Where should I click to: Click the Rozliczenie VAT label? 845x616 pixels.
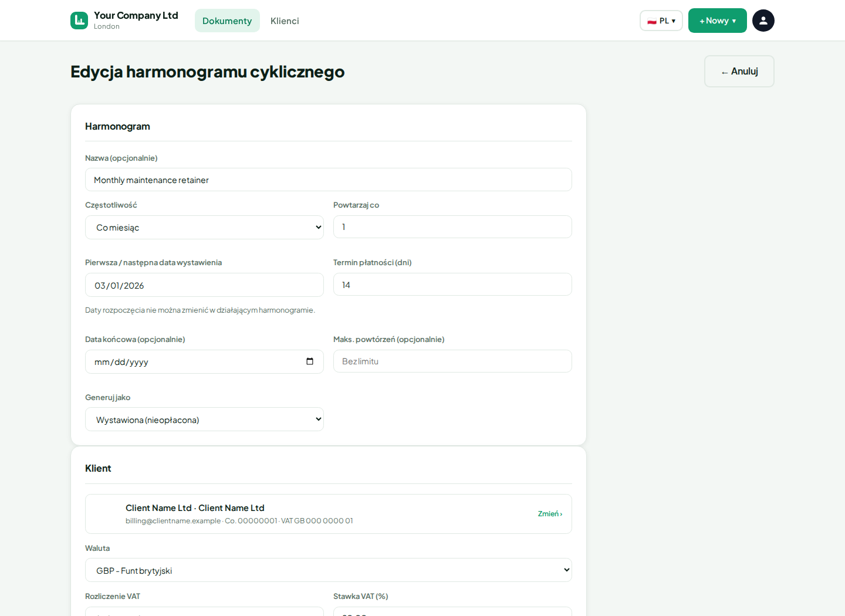tap(113, 596)
